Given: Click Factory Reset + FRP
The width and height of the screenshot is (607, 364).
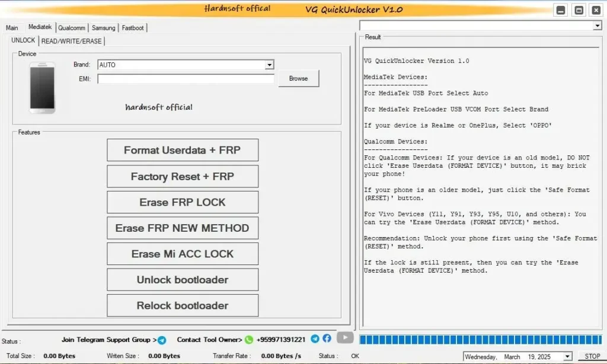Looking at the screenshot, I should pyautogui.click(x=183, y=177).
